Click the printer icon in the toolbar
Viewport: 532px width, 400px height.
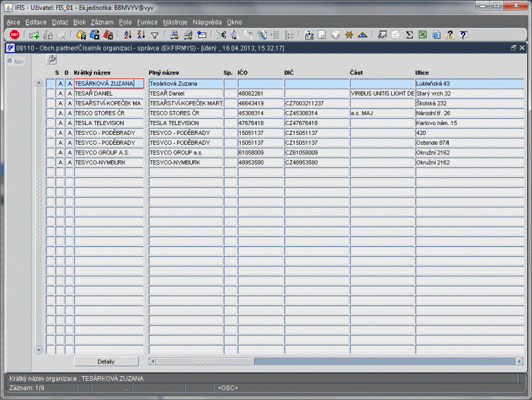(x=174, y=35)
